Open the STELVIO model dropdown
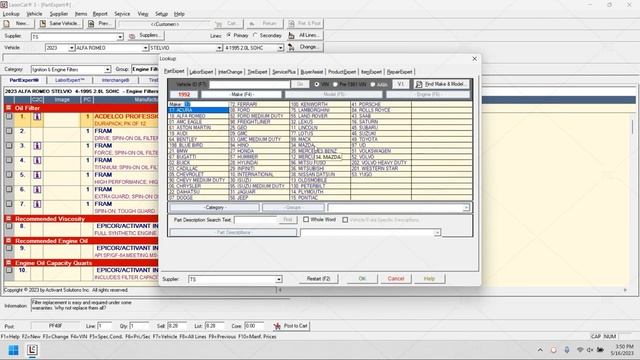The width and height of the screenshot is (640, 360). [x=219, y=48]
